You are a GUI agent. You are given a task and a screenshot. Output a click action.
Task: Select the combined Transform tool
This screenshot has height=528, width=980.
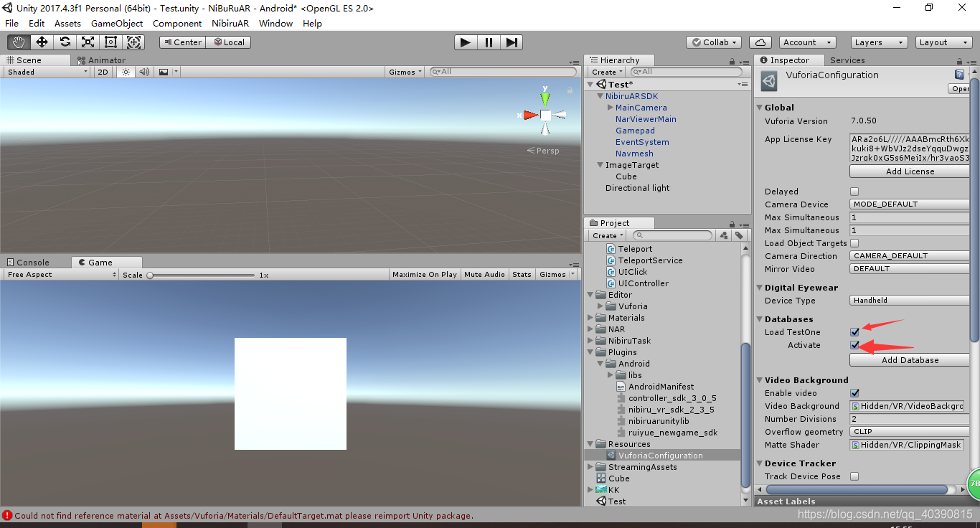pos(134,42)
